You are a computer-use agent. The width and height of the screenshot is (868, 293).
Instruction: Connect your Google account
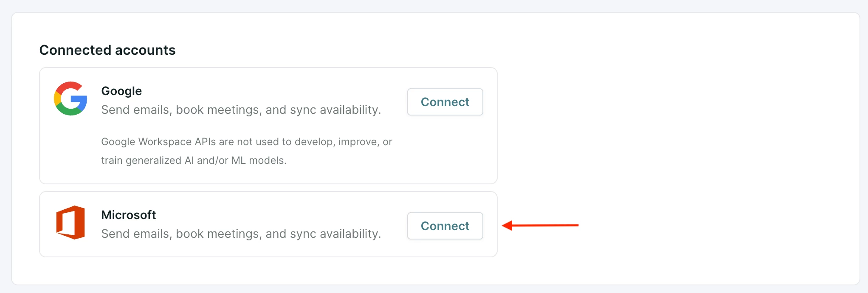point(445,102)
